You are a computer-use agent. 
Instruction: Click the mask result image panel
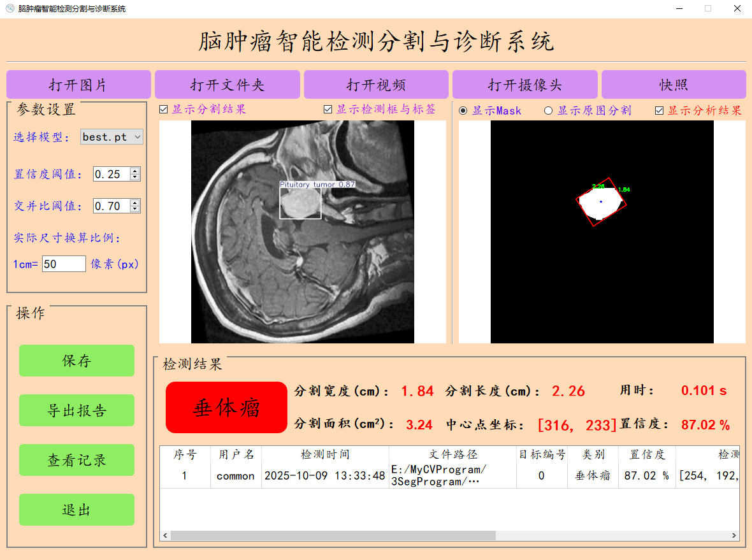point(602,231)
